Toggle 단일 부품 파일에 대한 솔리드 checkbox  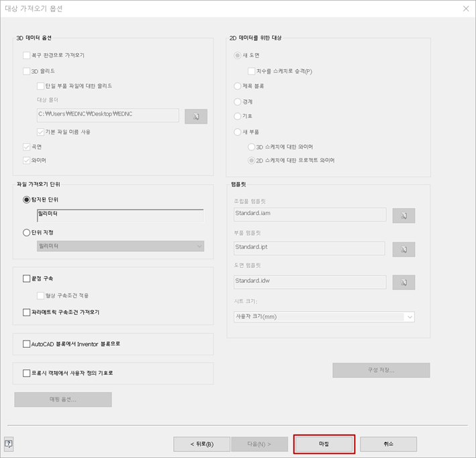click(x=40, y=86)
